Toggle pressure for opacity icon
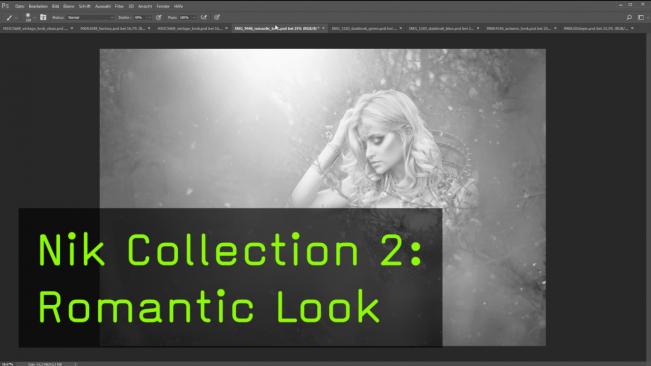Image resolution: width=651 pixels, height=366 pixels. coord(159,17)
